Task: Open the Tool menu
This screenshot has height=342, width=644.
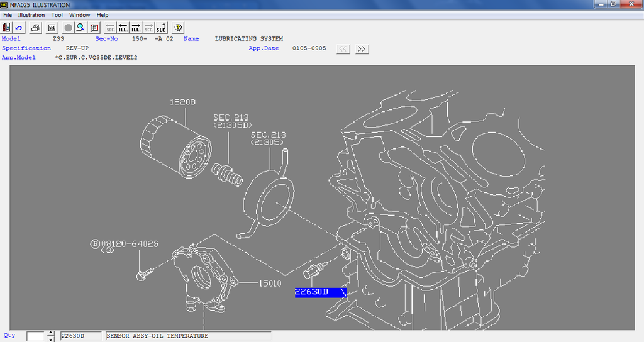Action: (57, 15)
